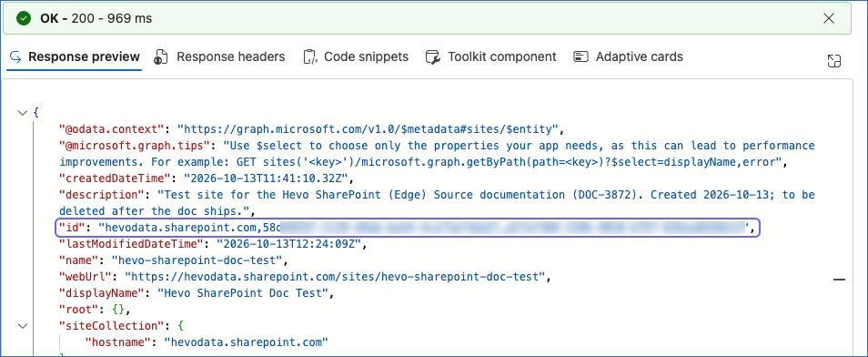Screen dimensions: 868x357
Task: Click the Adaptive cards icon
Action: [580, 56]
